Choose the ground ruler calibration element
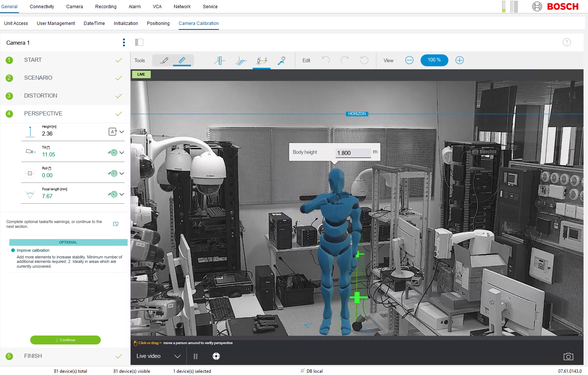 241,61
